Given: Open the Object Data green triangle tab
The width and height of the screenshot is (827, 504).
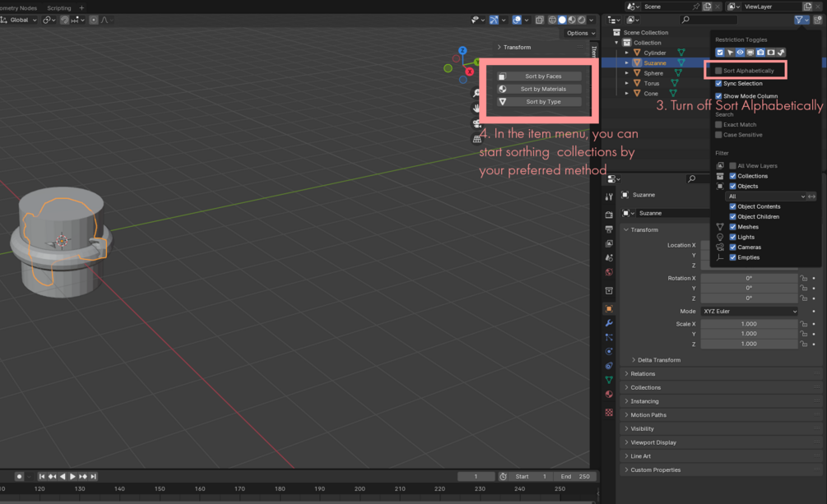Looking at the screenshot, I should [x=609, y=380].
